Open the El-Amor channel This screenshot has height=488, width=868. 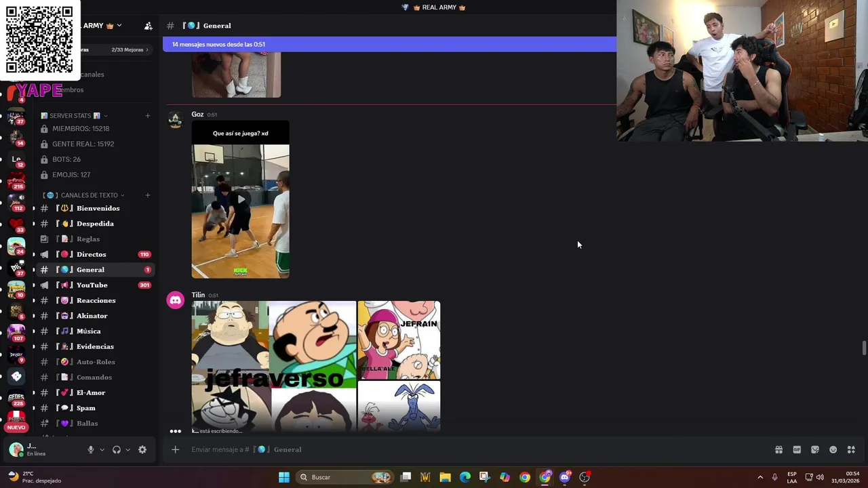pos(95,392)
